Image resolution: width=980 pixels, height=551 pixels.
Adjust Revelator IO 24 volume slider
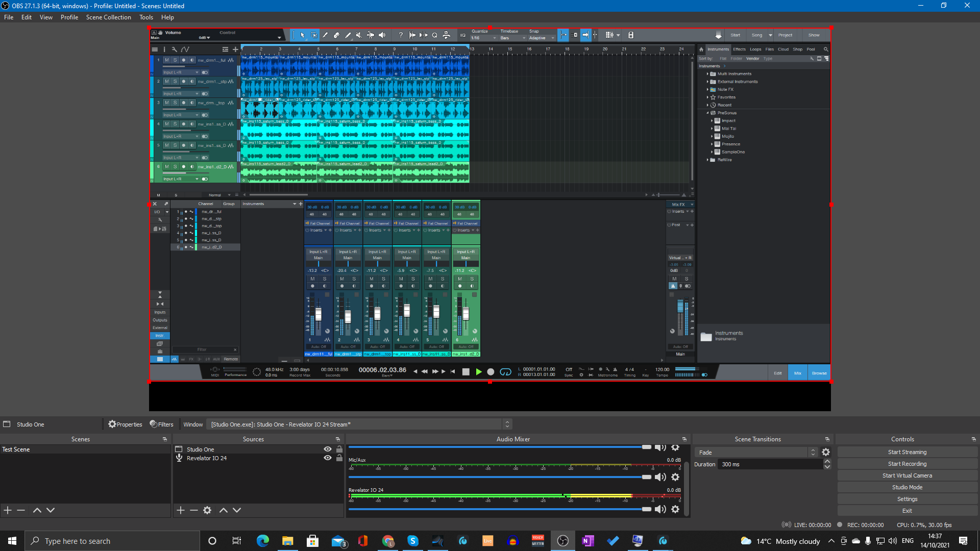click(x=500, y=509)
